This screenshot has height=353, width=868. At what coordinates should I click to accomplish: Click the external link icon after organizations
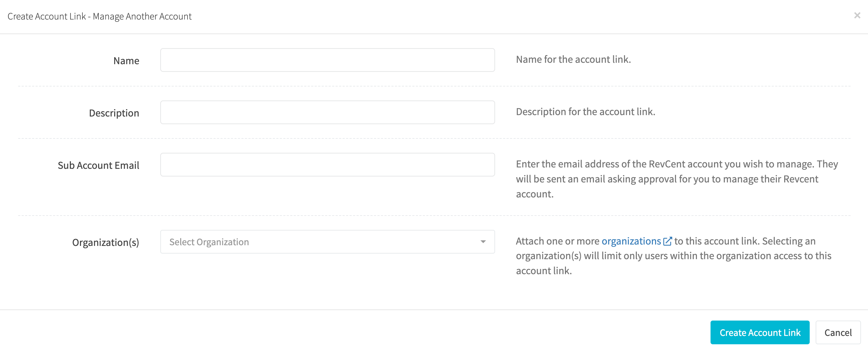pos(667,241)
